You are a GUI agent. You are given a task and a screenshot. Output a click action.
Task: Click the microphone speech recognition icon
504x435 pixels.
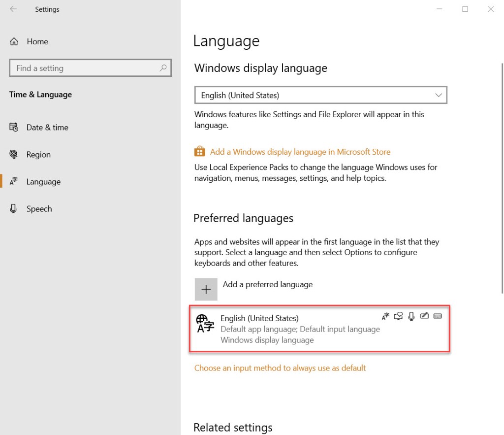[411, 316]
